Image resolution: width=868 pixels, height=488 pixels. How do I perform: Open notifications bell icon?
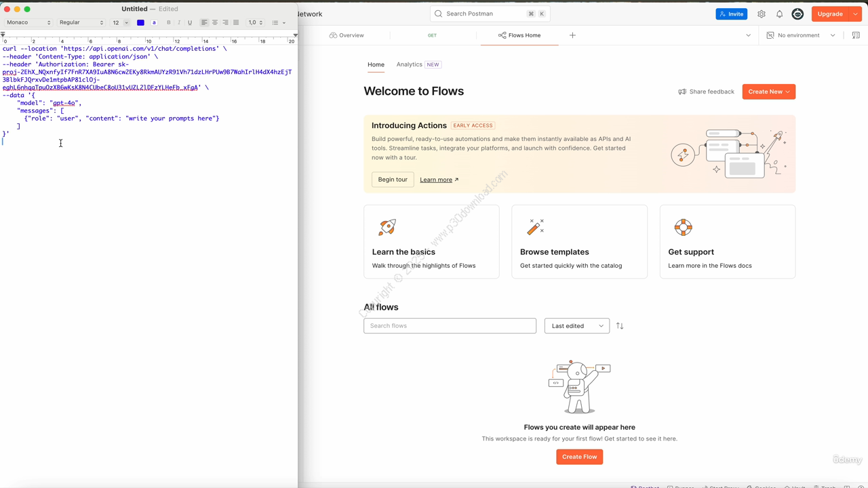point(779,14)
